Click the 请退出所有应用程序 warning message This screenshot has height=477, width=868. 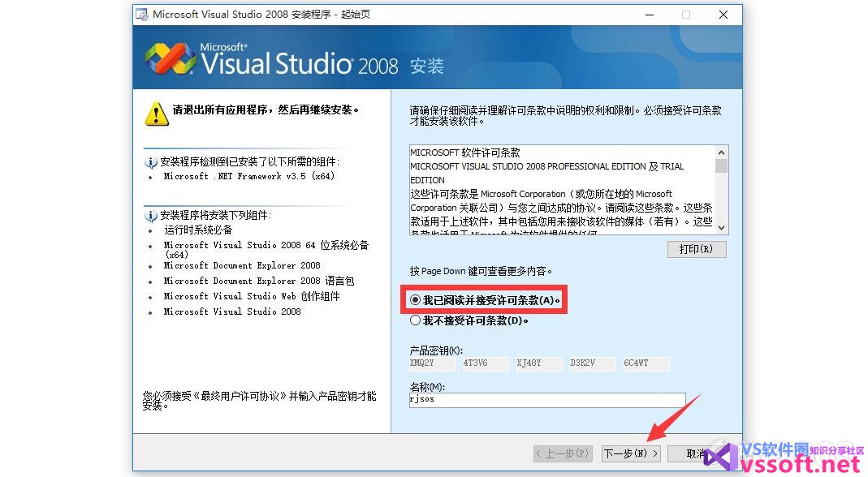266,110
